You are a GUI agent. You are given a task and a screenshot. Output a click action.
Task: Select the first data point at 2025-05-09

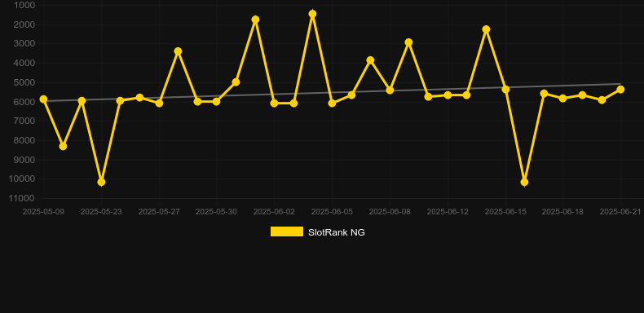pyautogui.click(x=43, y=99)
